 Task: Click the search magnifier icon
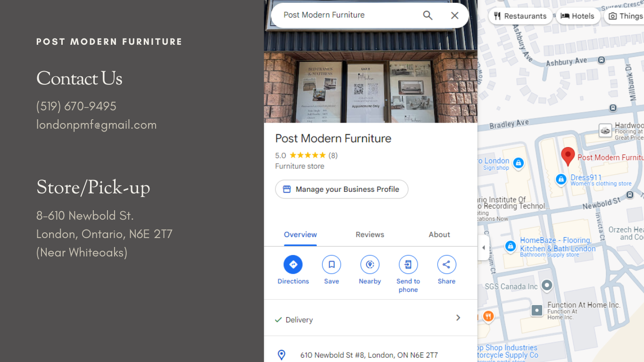(x=428, y=15)
